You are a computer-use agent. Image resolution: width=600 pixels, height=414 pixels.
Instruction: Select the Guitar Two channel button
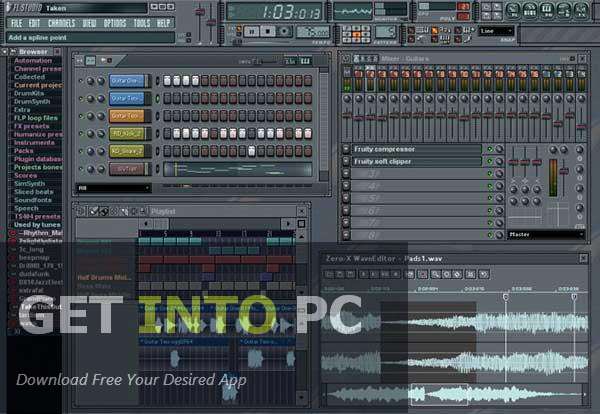pos(127,99)
